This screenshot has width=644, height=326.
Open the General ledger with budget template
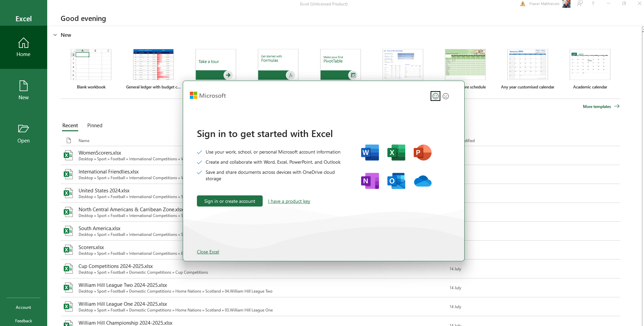(153, 69)
